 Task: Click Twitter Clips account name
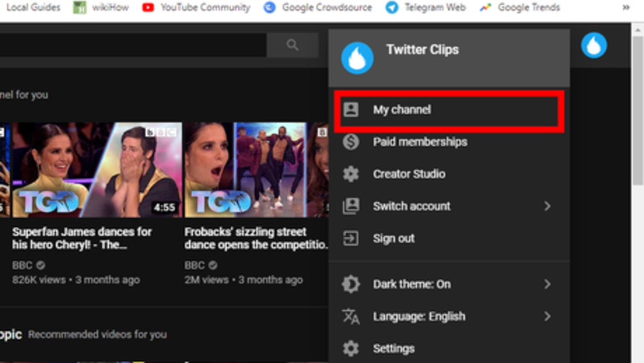click(x=423, y=49)
